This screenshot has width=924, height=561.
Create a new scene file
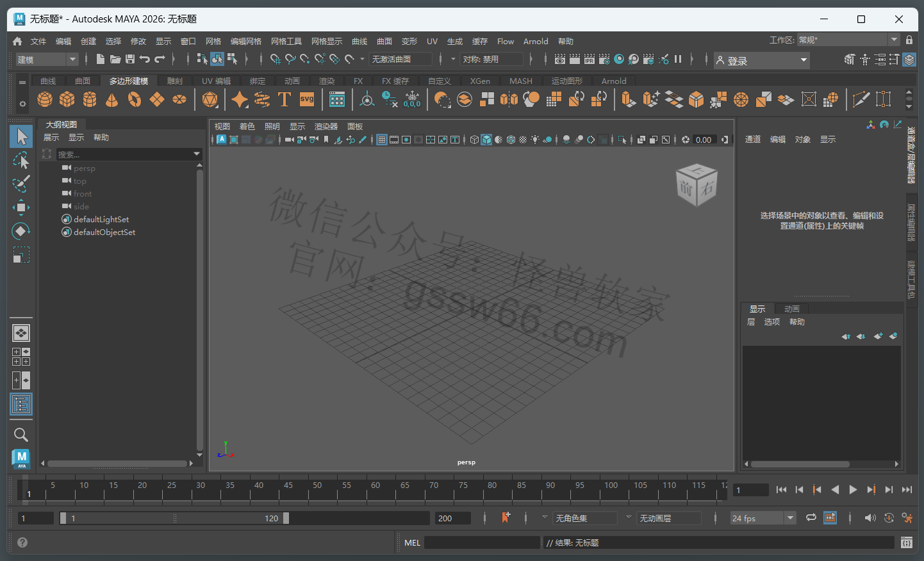click(x=101, y=59)
